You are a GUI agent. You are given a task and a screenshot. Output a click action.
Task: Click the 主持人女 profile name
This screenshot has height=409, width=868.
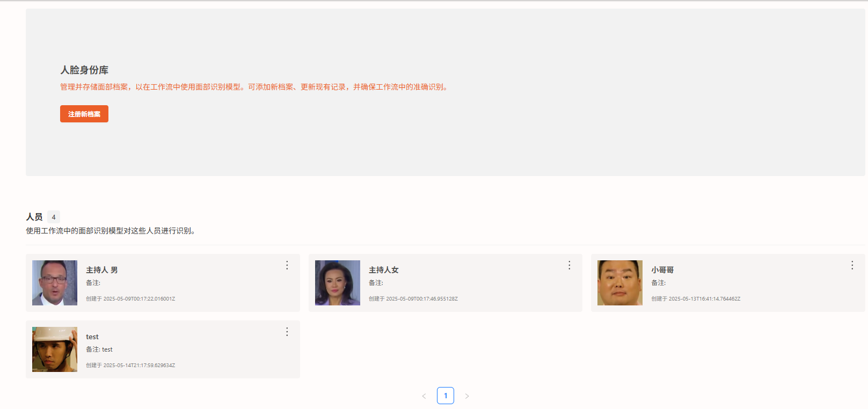pos(384,270)
